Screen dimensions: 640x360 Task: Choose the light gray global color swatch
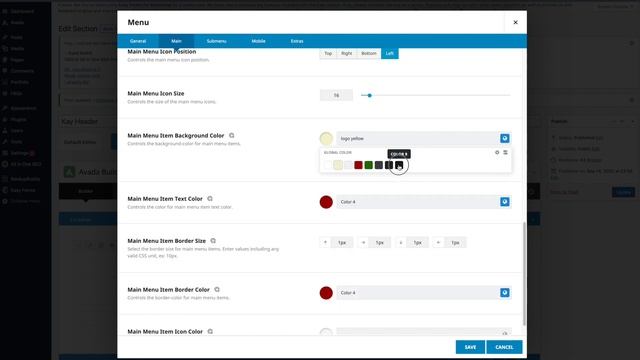coord(348,165)
